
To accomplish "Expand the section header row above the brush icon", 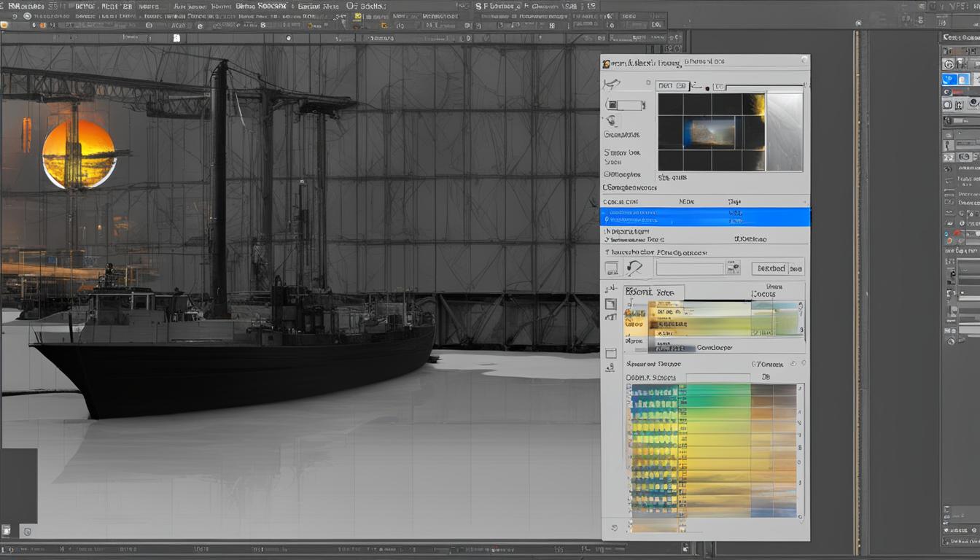I will [705, 252].
